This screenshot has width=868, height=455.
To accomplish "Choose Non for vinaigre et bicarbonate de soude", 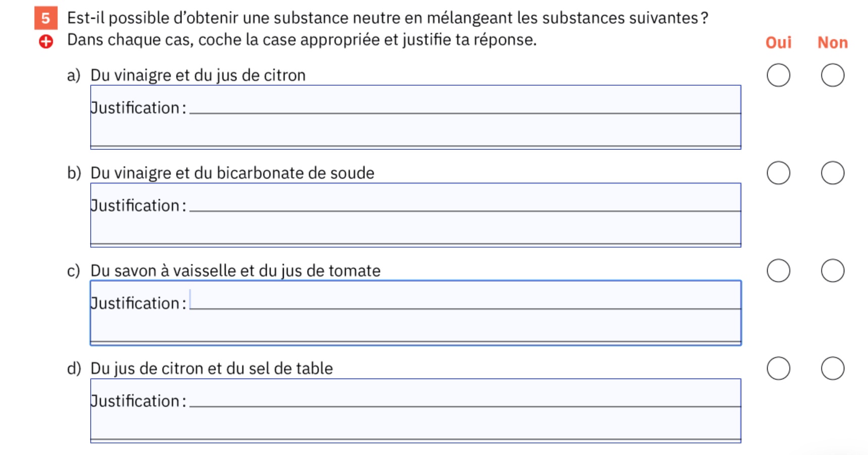I will pyautogui.click(x=832, y=173).
